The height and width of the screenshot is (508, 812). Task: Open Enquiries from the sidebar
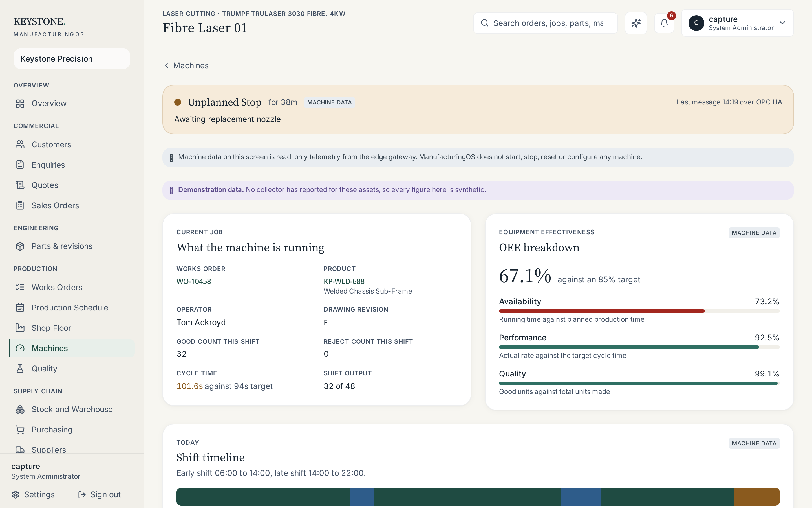point(72,165)
